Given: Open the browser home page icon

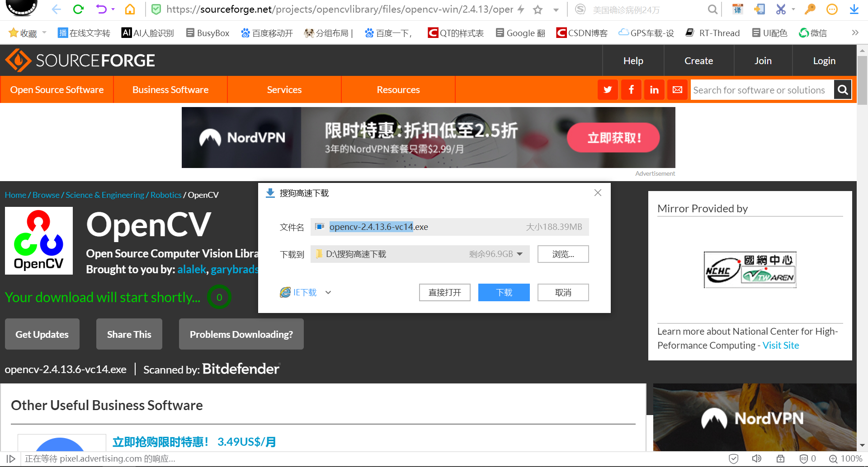Looking at the screenshot, I should click(x=130, y=9).
